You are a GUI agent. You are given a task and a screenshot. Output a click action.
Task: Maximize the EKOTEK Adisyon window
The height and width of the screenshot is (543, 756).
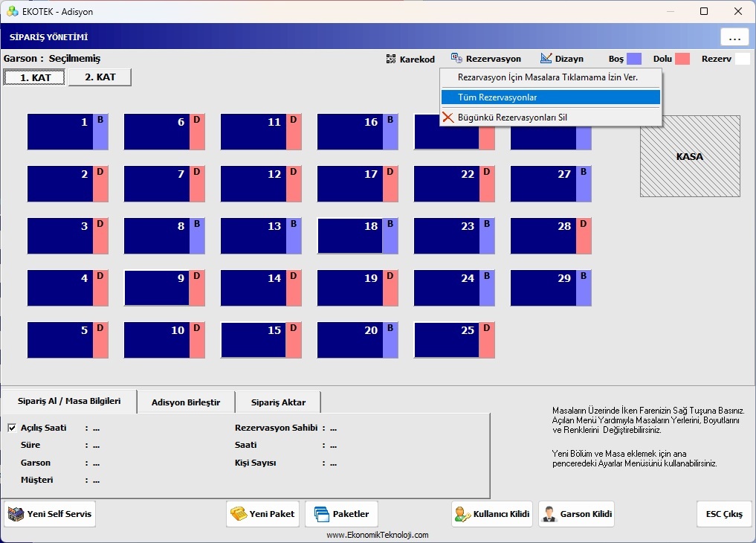tap(704, 11)
